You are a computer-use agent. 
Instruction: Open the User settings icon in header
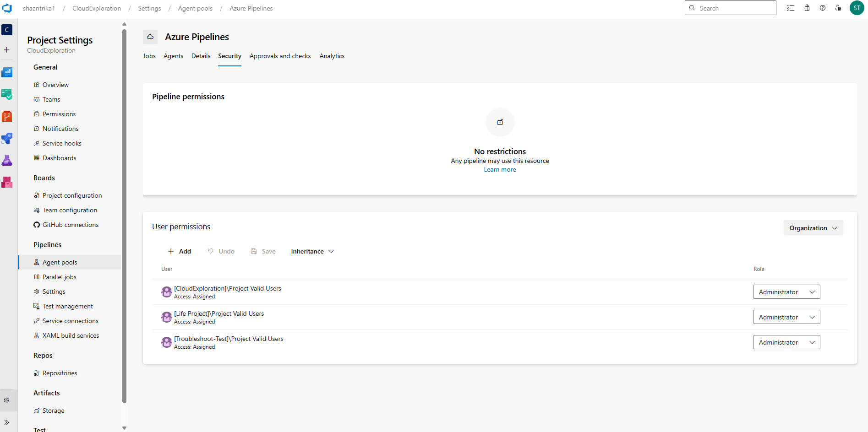coord(838,8)
